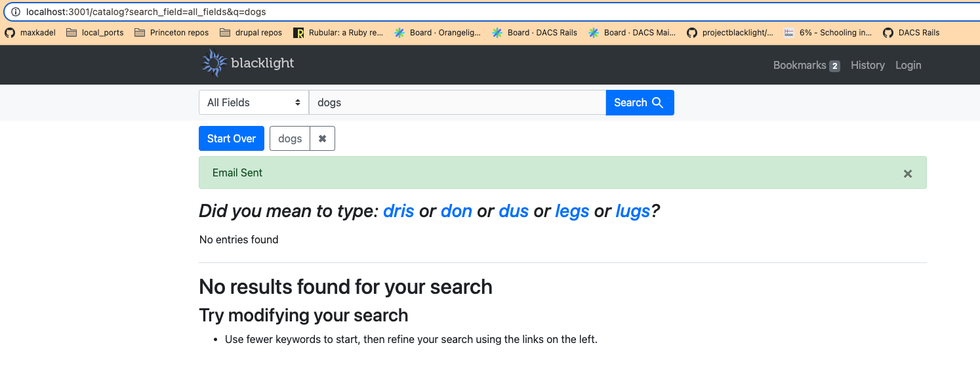Remove the dogs search constraint
The height and width of the screenshot is (385, 980).
tap(322, 138)
